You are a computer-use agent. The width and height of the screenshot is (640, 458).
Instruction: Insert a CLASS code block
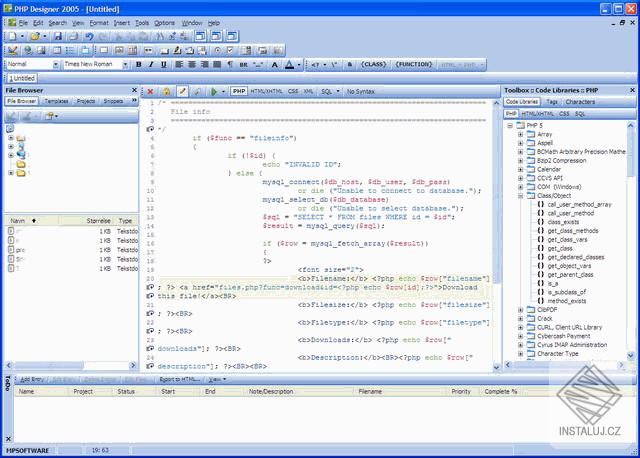tap(373, 64)
